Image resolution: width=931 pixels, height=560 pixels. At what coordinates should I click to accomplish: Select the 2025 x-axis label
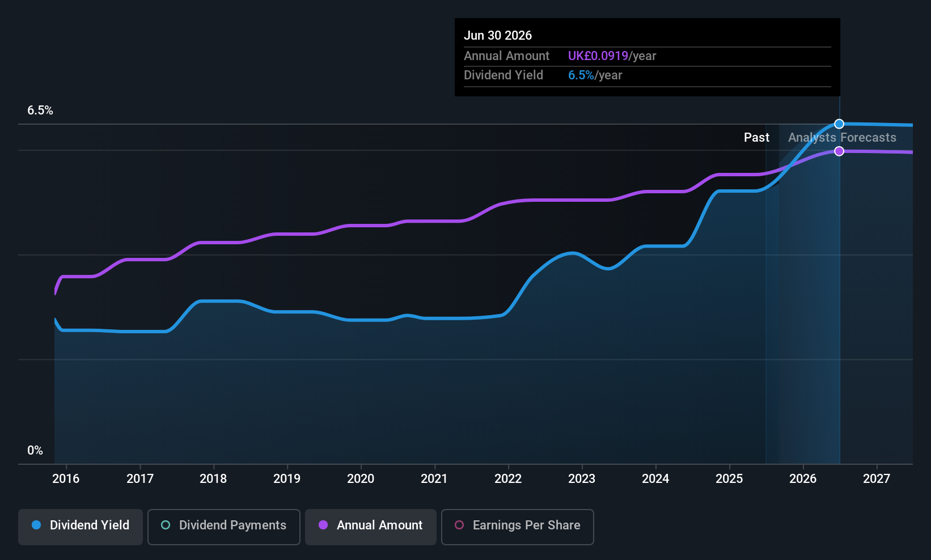pyautogui.click(x=729, y=479)
